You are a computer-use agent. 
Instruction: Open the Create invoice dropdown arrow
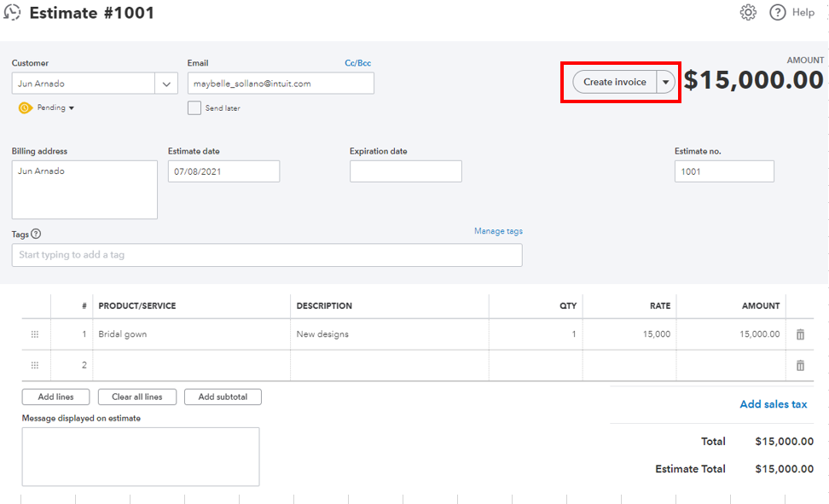coord(665,82)
